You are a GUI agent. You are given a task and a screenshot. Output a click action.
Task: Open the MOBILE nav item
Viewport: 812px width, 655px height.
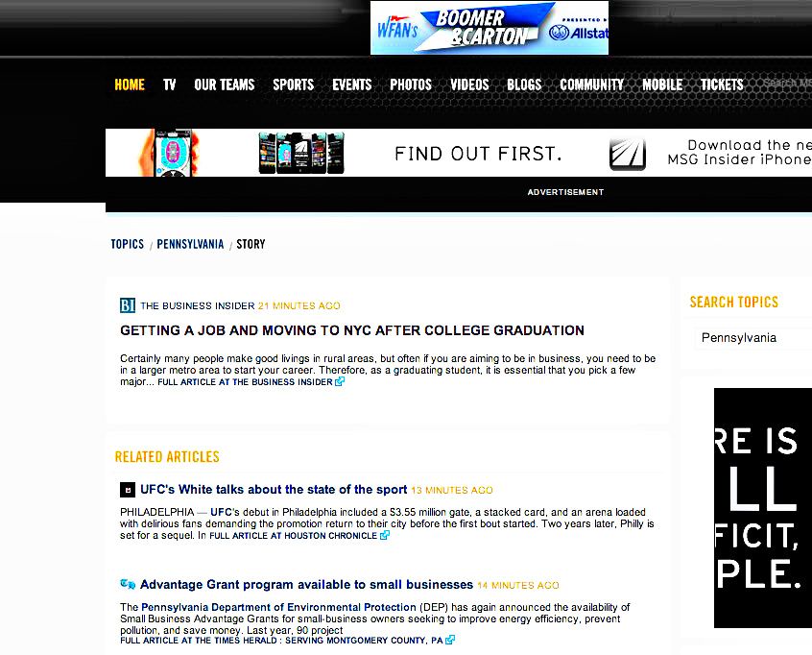pyautogui.click(x=662, y=85)
